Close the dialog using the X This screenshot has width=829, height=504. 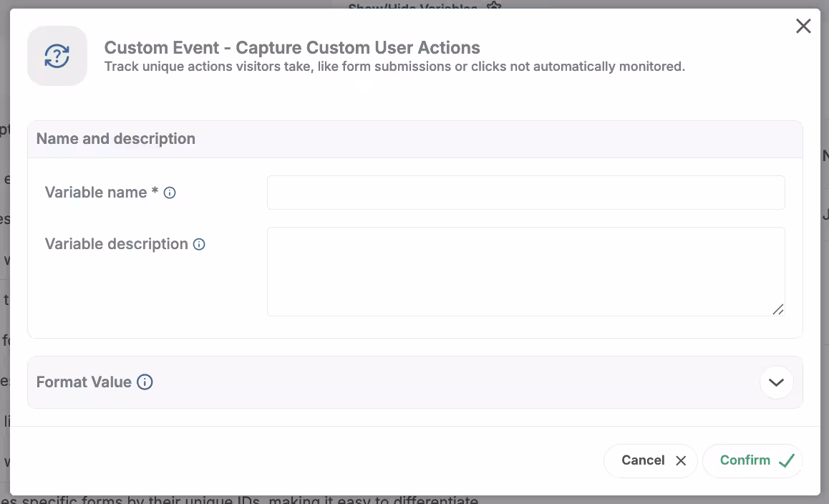[x=803, y=26]
